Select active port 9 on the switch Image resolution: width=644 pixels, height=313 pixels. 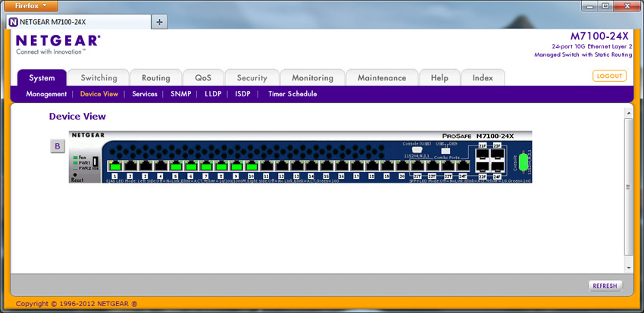(x=236, y=166)
